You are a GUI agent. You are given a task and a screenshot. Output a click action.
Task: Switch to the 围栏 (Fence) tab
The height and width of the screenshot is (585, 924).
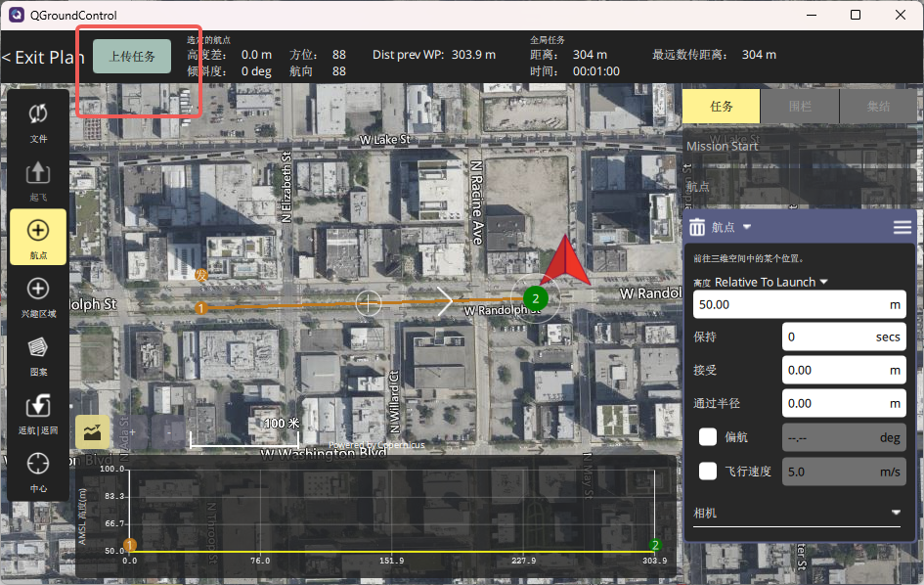click(x=800, y=107)
